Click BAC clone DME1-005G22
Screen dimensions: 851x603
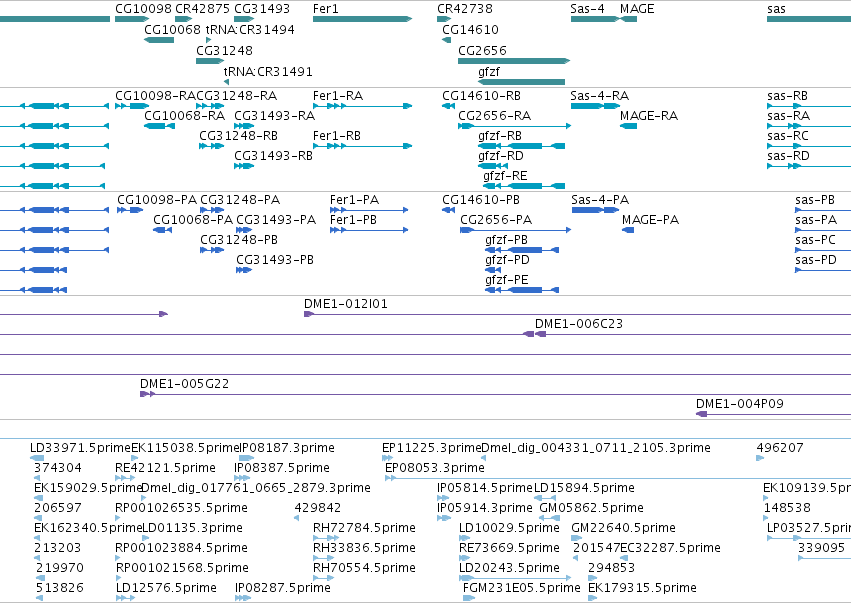pos(185,384)
